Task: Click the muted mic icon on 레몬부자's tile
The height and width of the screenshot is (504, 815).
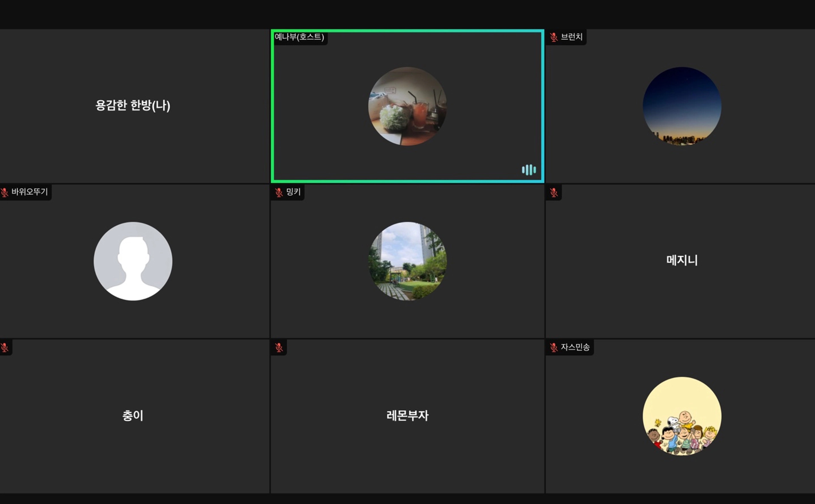Action: click(279, 347)
